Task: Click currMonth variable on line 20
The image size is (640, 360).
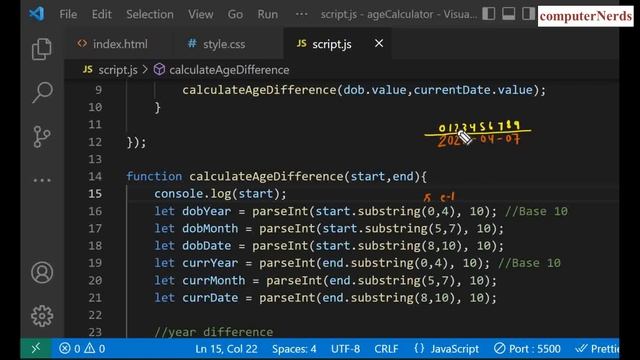Action: pos(214,280)
